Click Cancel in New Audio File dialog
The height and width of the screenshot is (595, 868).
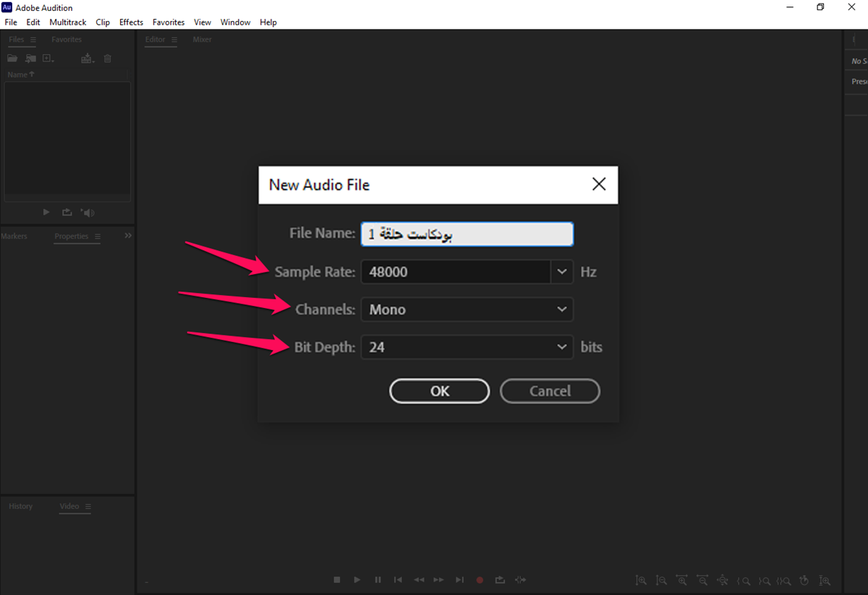pyautogui.click(x=550, y=391)
